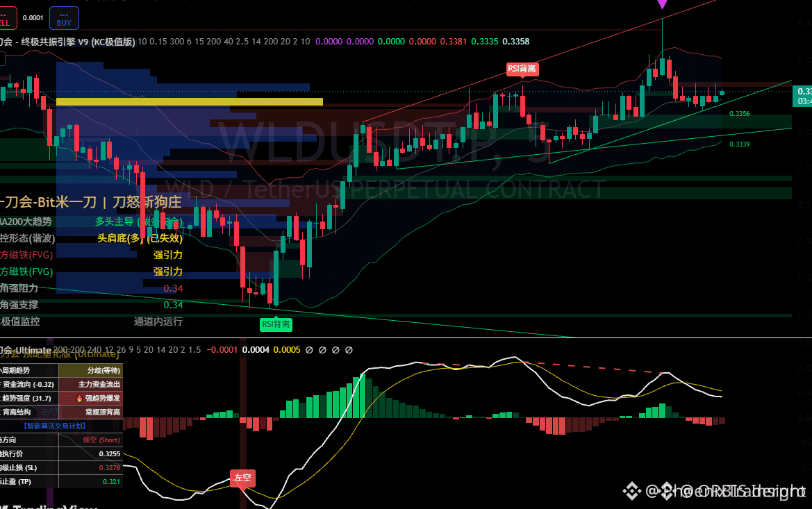The height and width of the screenshot is (509, 812).
Task: Open the Ultimate indicator legend in lower pane
Action: click(26, 351)
